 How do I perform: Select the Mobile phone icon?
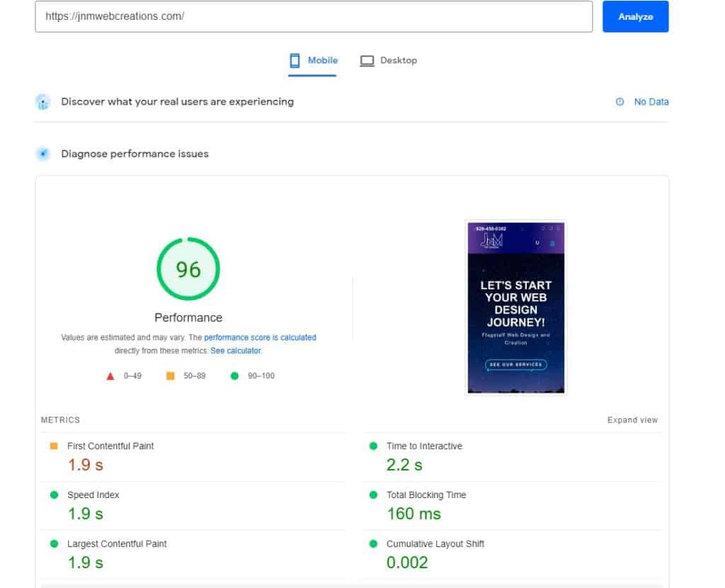[295, 60]
